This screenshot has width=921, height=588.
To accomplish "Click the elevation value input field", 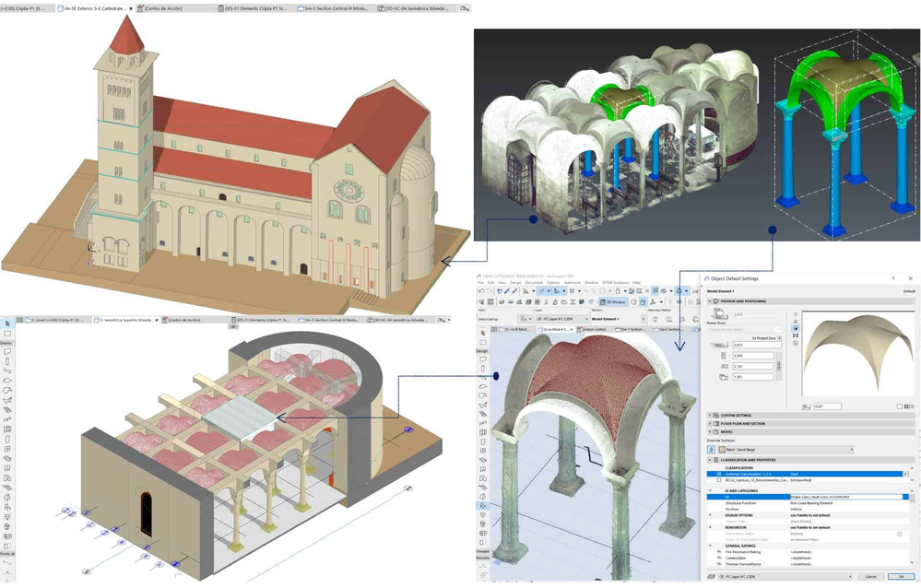I will (x=757, y=345).
